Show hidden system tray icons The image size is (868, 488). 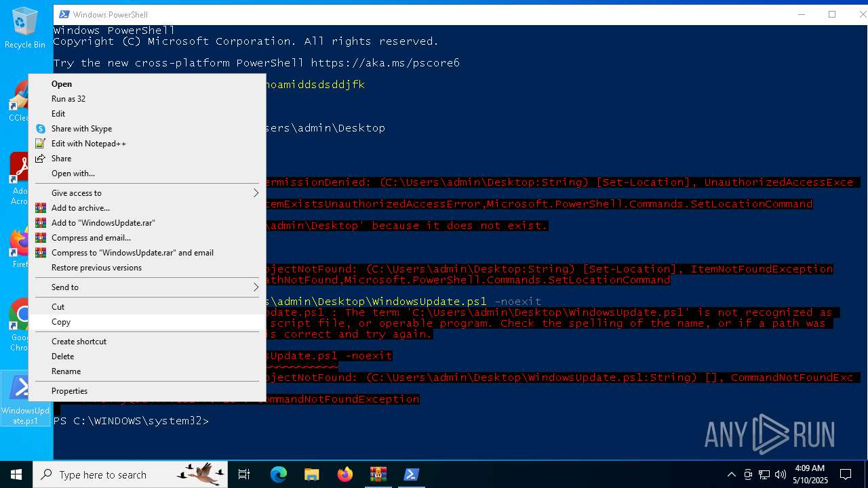coord(731,474)
